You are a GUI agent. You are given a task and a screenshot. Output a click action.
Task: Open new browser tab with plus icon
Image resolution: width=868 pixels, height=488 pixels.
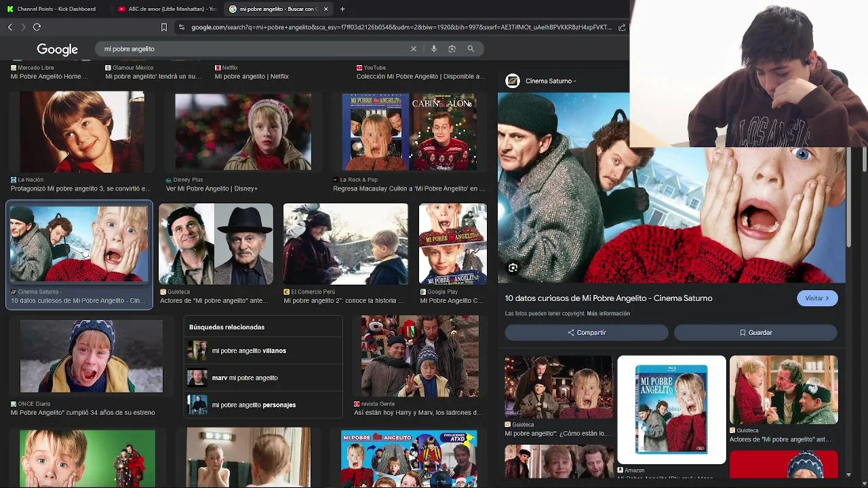click(x=342, y=9)
